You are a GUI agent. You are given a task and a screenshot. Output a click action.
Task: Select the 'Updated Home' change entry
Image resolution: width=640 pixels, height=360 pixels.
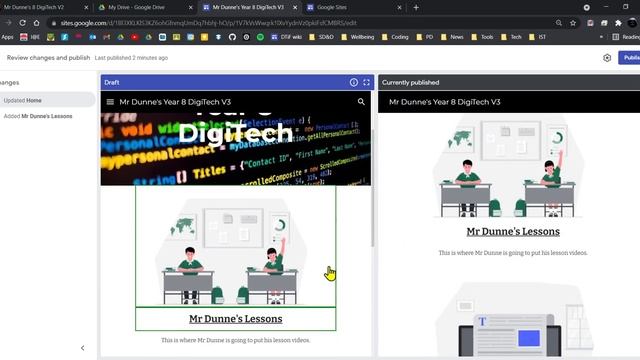(x=47, y=100)
